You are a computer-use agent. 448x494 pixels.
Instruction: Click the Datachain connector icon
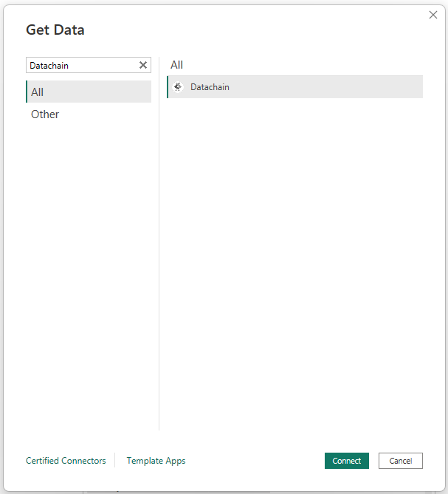pos(177,86)
